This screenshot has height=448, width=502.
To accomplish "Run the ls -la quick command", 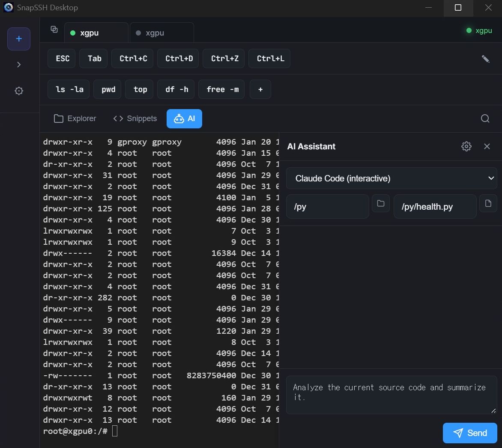I will point(68,89).
